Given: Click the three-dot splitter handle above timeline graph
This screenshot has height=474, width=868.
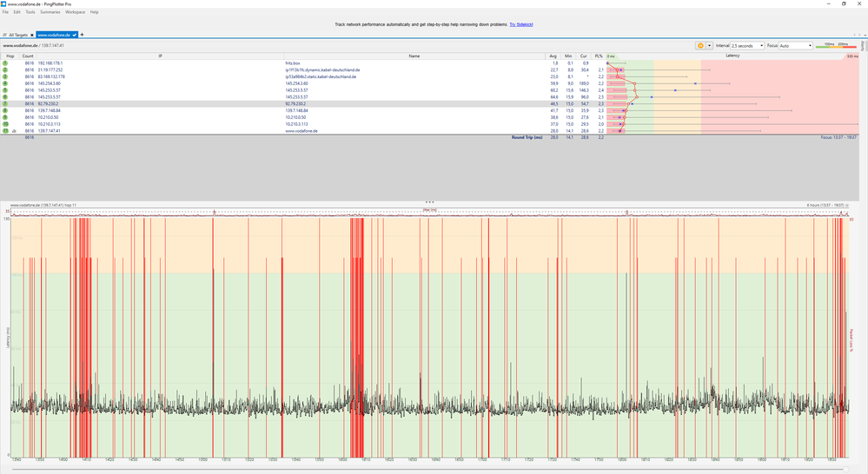Looking at the screenshot, I should 429,201.
